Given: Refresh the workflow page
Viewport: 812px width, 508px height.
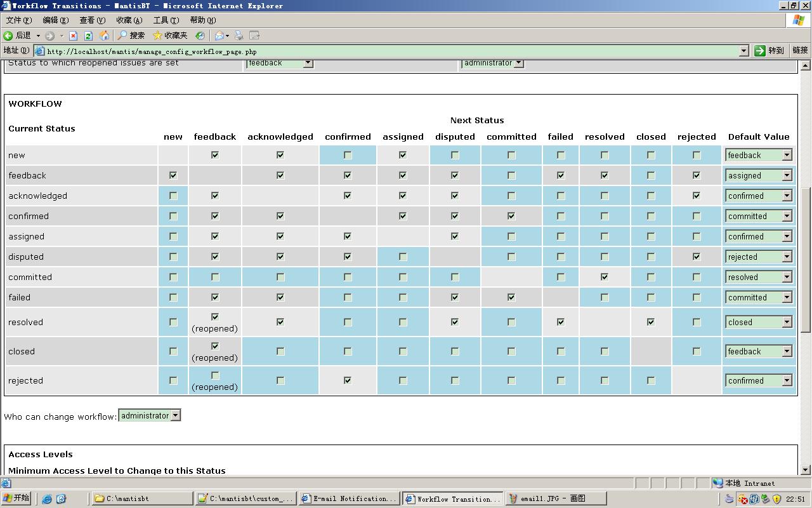Looking at the screenshot, I should (x=88, y=36).
